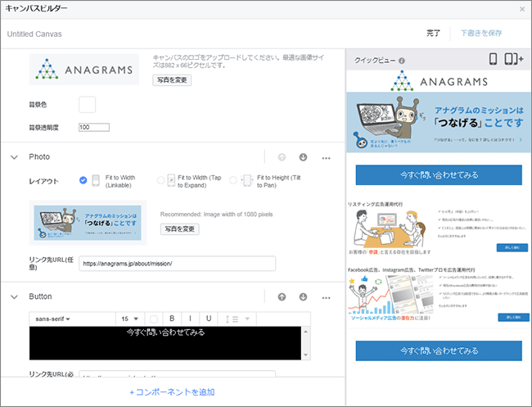Select Fit to Width (Tap to Expand) layout

click(x=160, y=180)
